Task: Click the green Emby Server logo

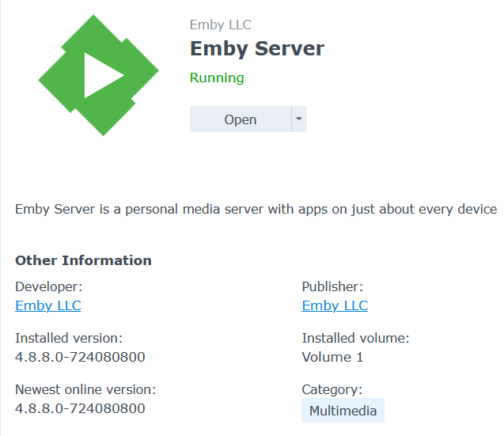Action: tap(98, 76)
